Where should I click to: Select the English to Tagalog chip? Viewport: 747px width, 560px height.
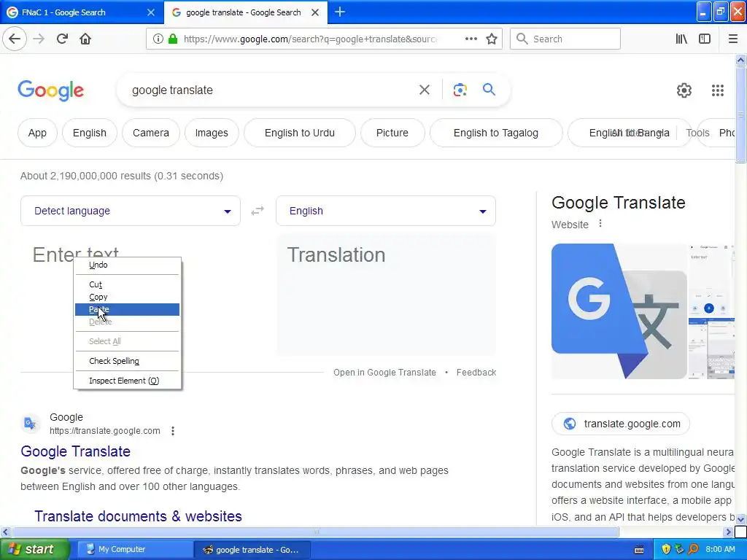click(x=496, y=133)
